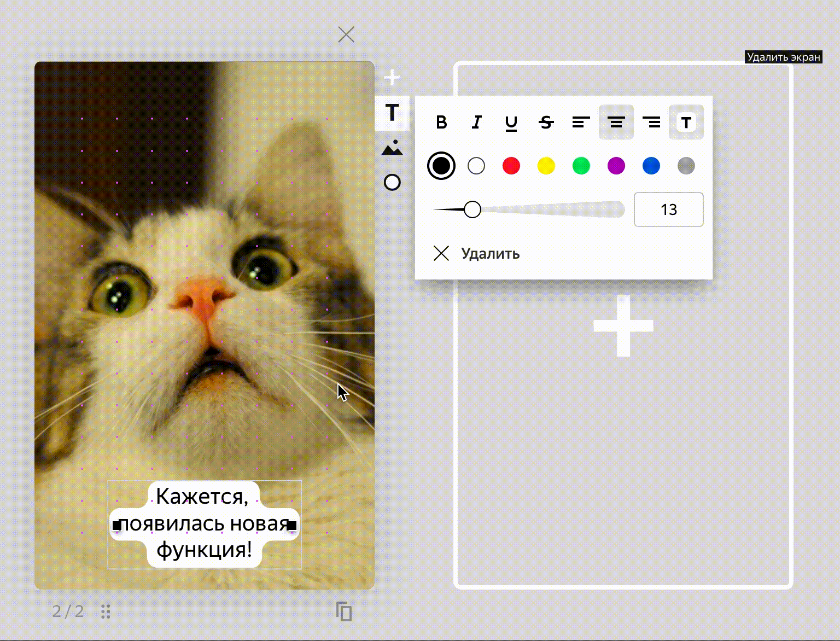Click the left resize handle of text block
The height and width of the screenshot is (641, 840).
[116, 526]
